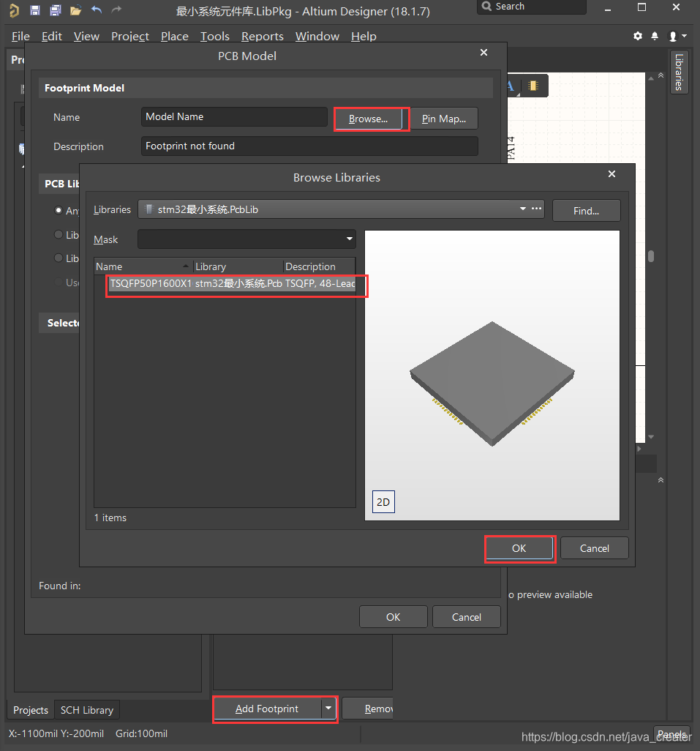Click the Redo arrow icon
The height and width of the screenshot is (751, 700).
[116, 10]
